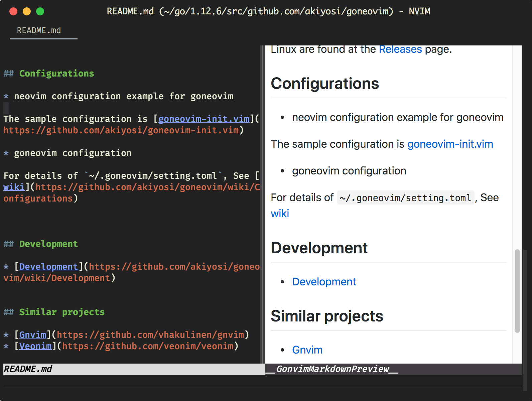The height and width of the screenshot is (401, 532).
Task: Click the '* goneovim configuration' line in the editor
Action: click(68, 153)
